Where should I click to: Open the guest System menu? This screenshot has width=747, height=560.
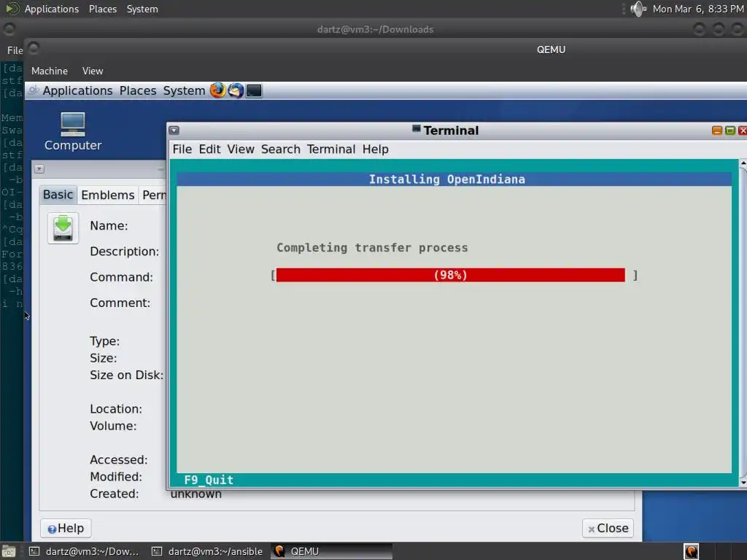(184, 90)
